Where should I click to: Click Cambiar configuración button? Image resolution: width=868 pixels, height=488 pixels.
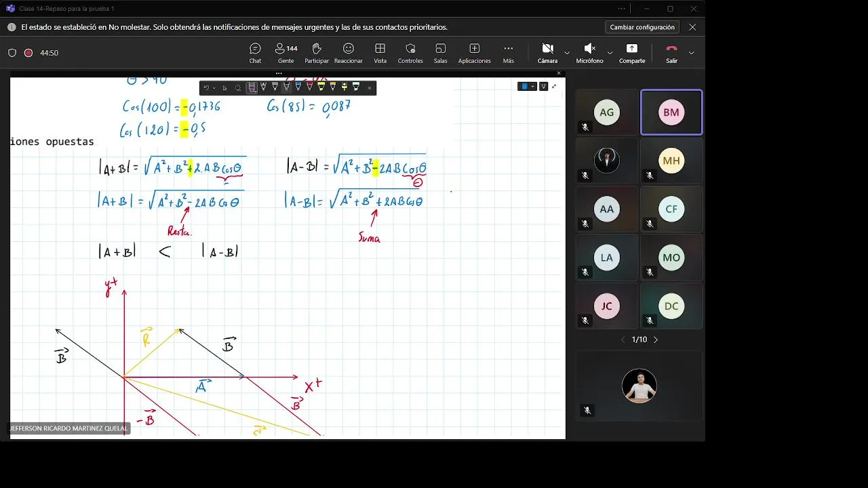[x=642, y=27]
